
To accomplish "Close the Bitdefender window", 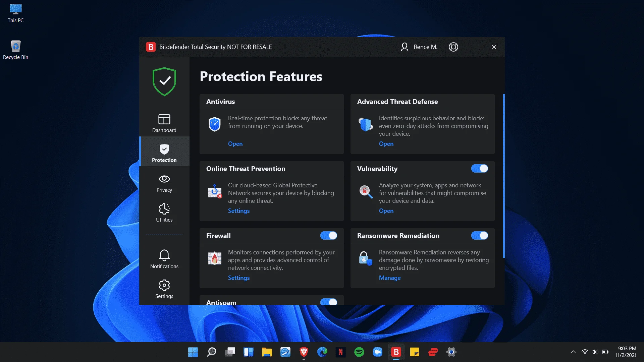I will click(494, 47).
